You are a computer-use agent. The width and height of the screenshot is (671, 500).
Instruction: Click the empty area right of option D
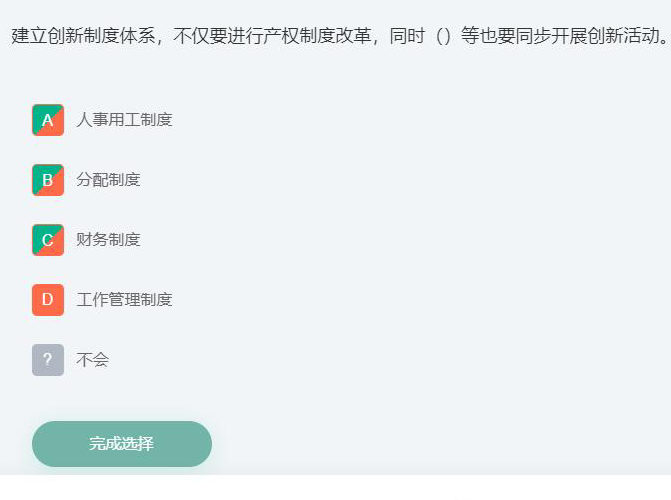coord(419,300)
